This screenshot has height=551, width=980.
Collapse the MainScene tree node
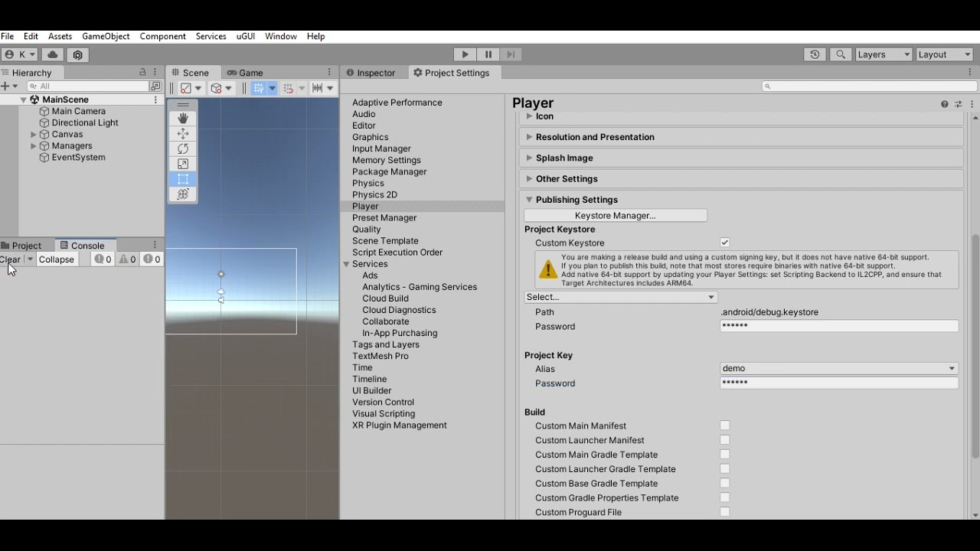point(23,100)
